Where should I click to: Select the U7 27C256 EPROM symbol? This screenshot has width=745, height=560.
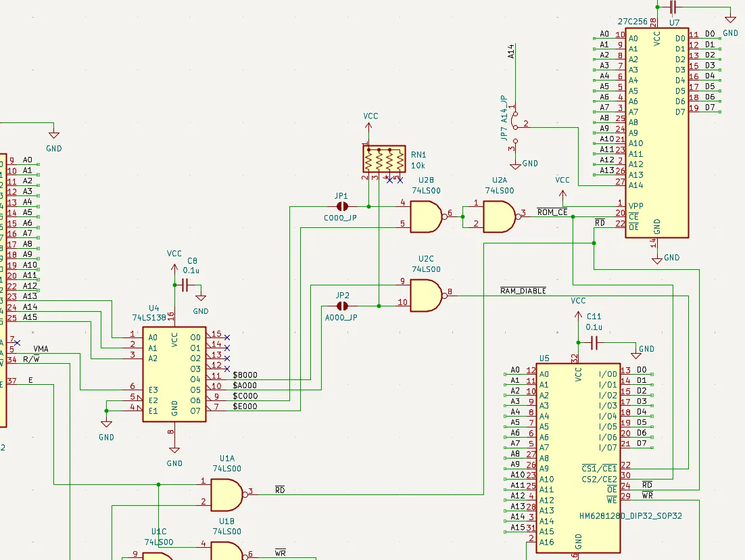pos(657,133)
